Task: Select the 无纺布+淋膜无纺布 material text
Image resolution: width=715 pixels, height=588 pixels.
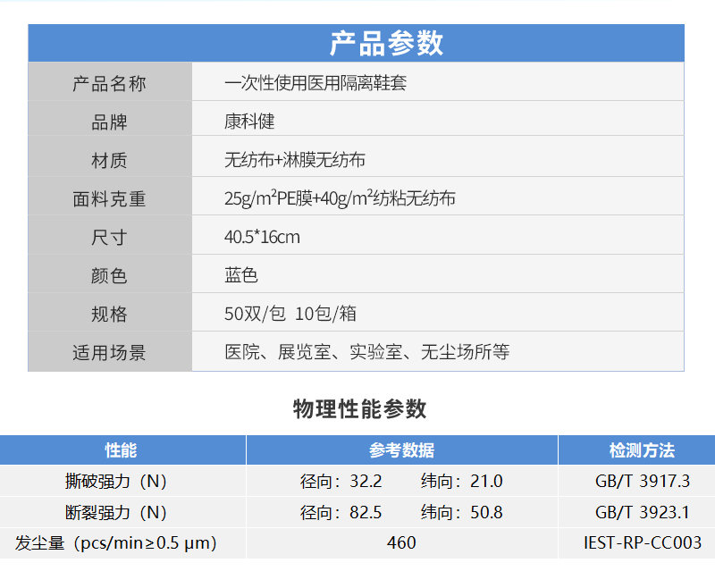Action: point(295,160)
